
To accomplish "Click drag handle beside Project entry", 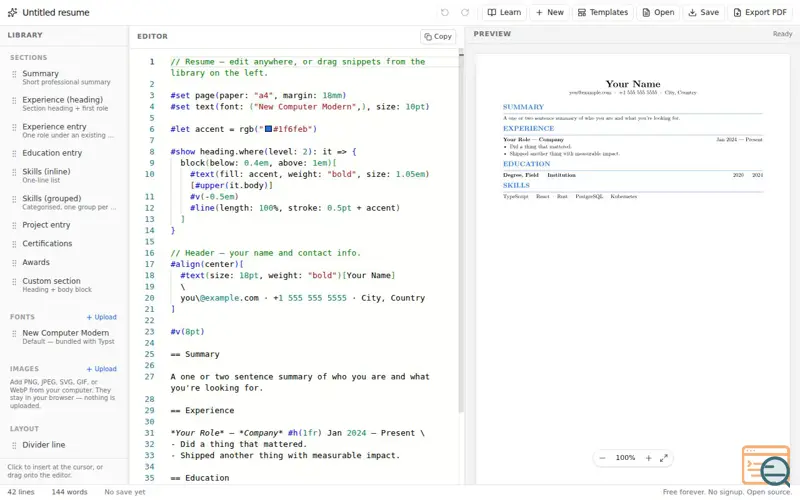I will tap(14, 225).
